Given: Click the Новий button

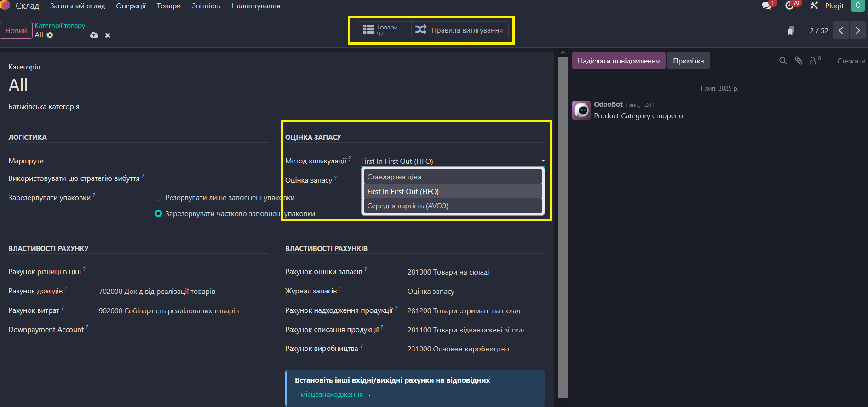Looking at the screenshot, I should pos(16,30).
